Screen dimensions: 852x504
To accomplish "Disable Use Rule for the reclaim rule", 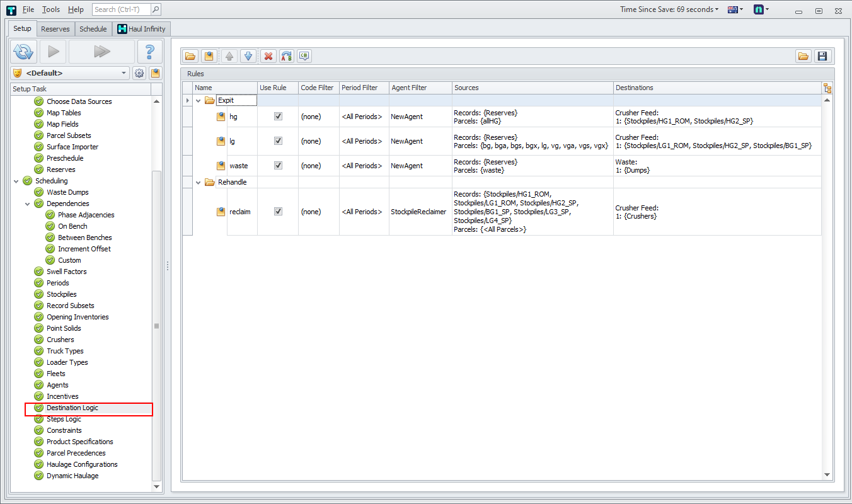I will click(x=278, y=212).
